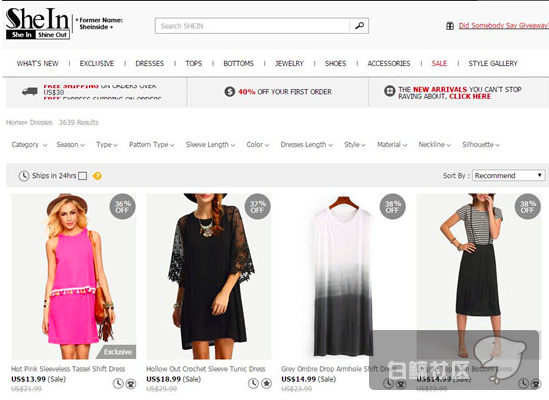The width and height of the screenshot is (549, 400).
Task: Open Hot Pink Sleeveless Tassel Shift Dress link
Action: [68, 369]
